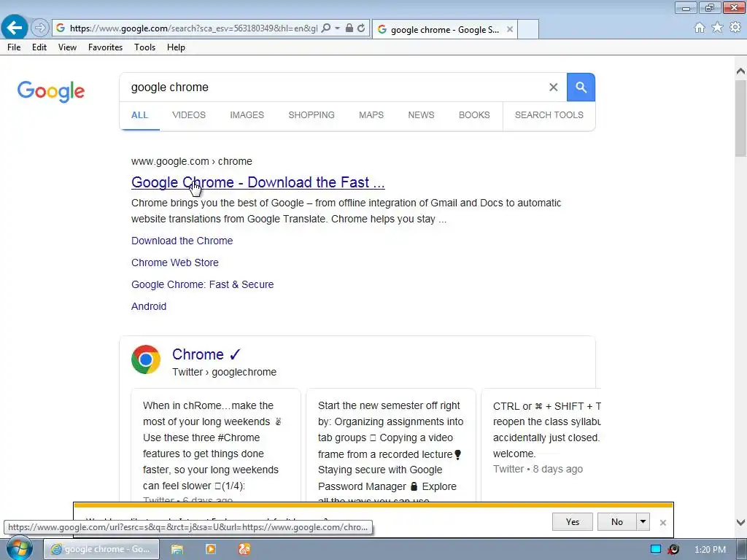Click the Google logo
747x560 pixels.
(51, 91)
